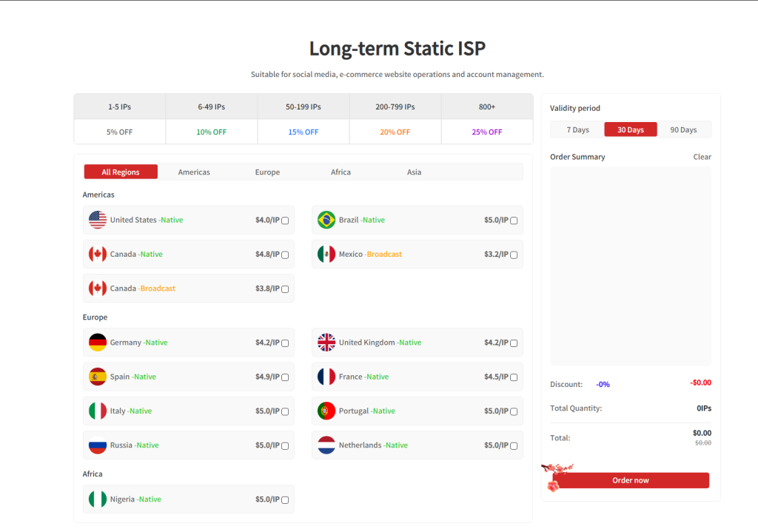Viewport: 758px width, 532px height.
Task: Open the Europe region tab
Action: (x=267, y=172)
